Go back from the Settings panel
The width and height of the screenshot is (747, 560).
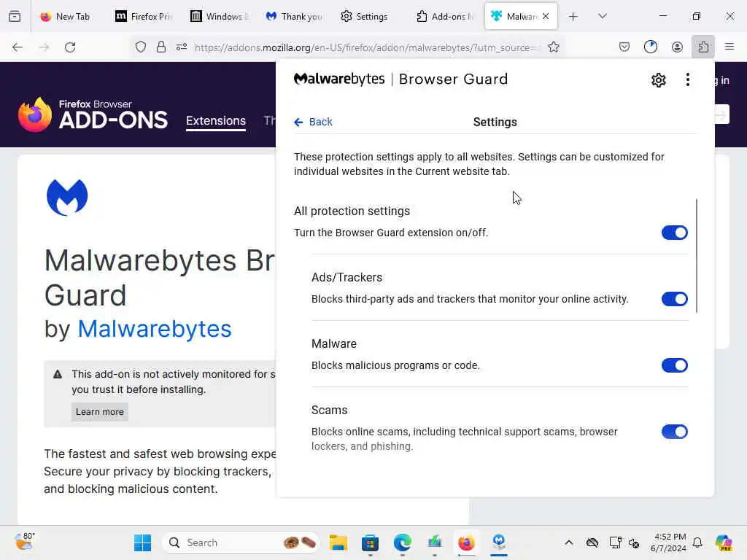click(313, 122)
